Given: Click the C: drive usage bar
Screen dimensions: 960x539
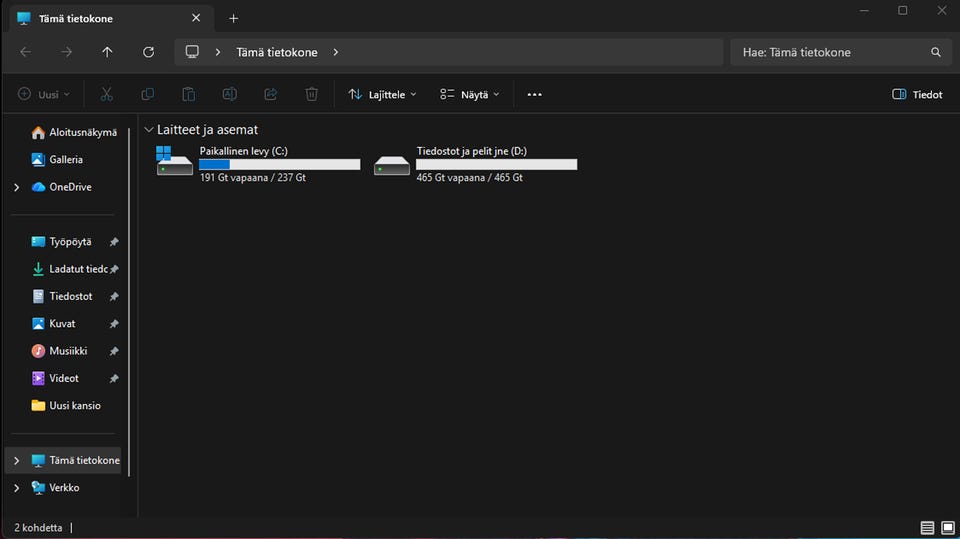Looking at the screenshot, I should tap(280, 164).
